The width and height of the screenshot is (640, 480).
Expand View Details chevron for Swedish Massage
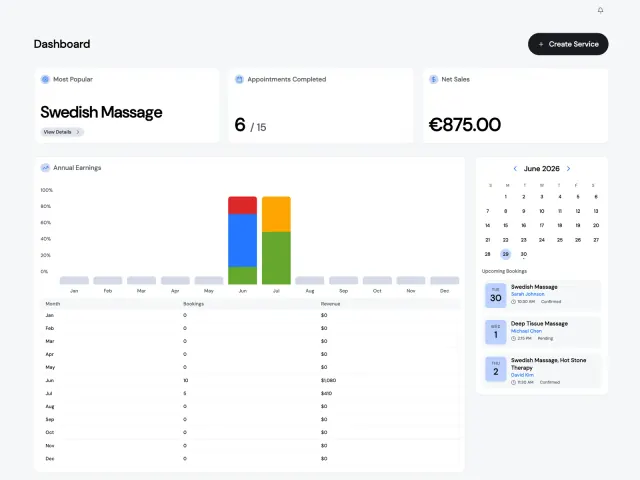[x=78, y=132]
